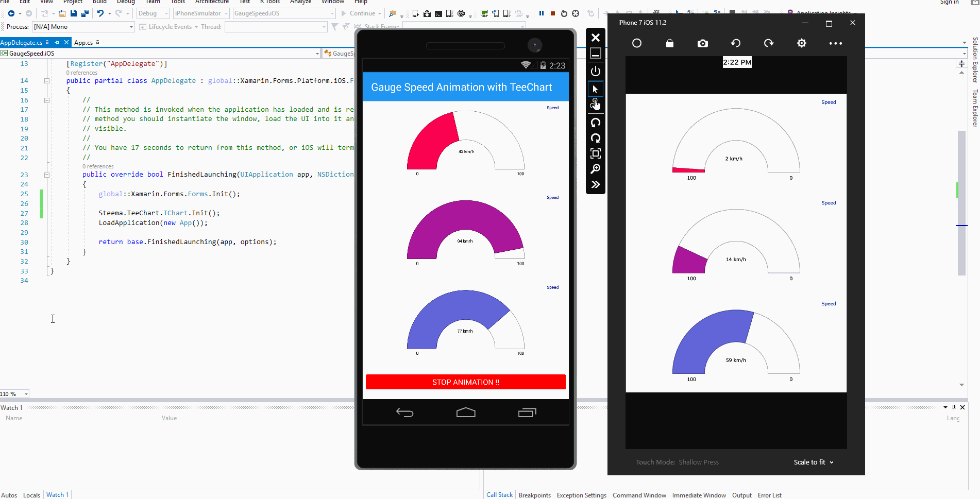The image size is (980, 499).
Task: Click the zoom magnifier icon in emulator sidebar
Action: point(596,169)
